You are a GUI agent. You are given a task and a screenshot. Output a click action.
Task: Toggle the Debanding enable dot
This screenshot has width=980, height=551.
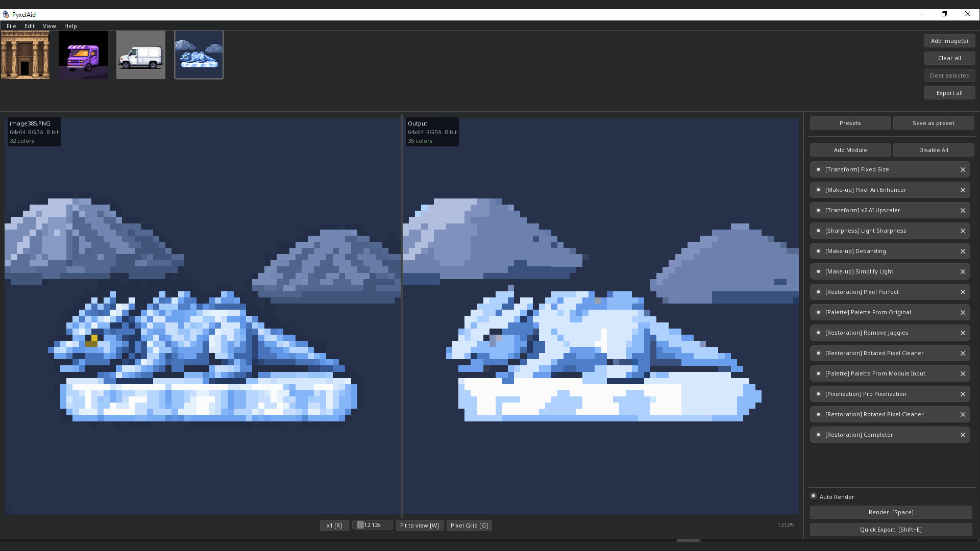818,251
